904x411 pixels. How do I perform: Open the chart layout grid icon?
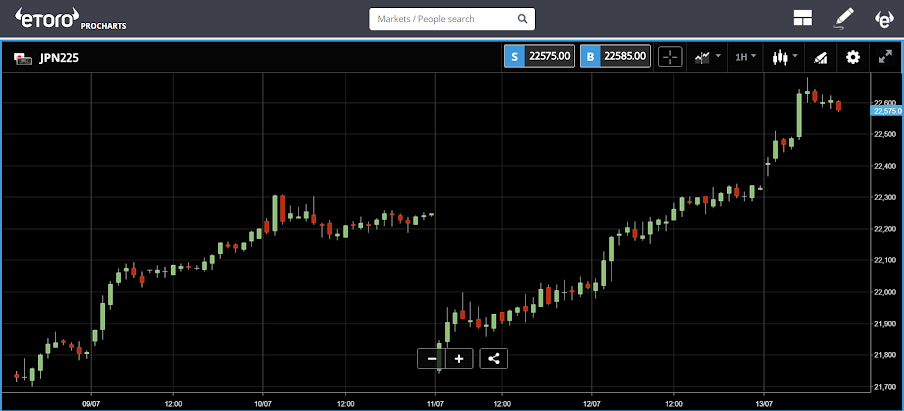pos(803,18)
